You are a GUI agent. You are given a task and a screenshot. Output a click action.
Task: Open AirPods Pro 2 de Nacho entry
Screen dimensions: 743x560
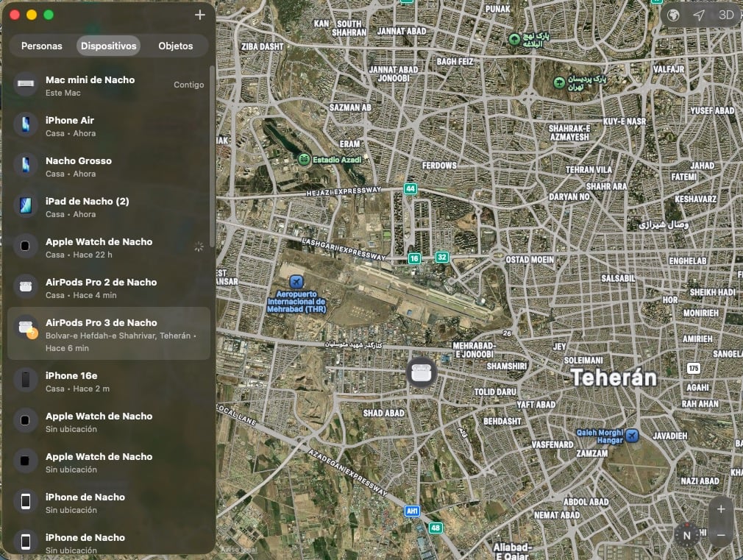pyautogui.click(x=109, y=288)
